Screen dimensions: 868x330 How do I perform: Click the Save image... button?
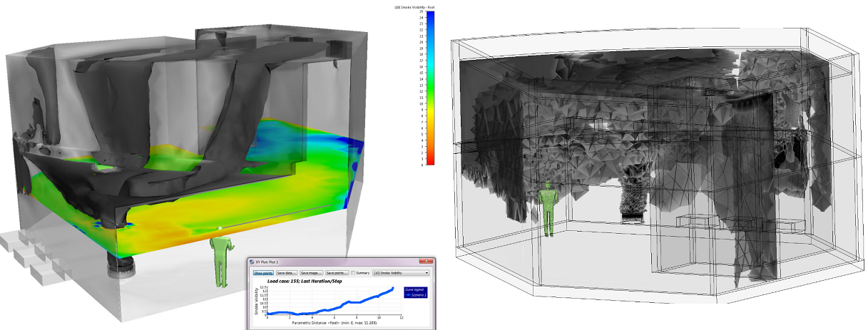(311, 273)
